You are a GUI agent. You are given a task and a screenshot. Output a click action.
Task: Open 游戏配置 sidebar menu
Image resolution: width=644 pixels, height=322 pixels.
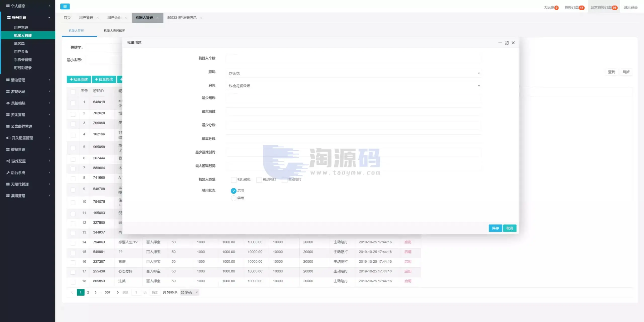[28, 161]
